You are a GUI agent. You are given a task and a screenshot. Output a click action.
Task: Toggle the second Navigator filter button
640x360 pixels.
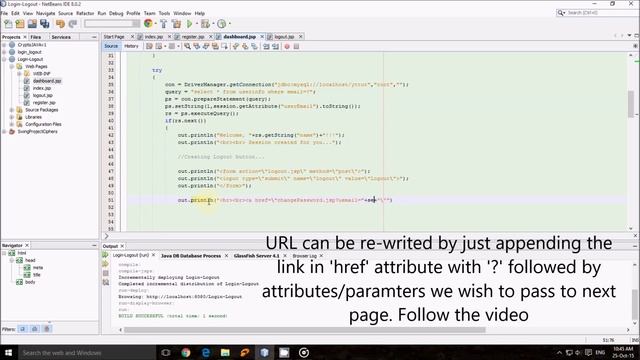tap(35, 329)
